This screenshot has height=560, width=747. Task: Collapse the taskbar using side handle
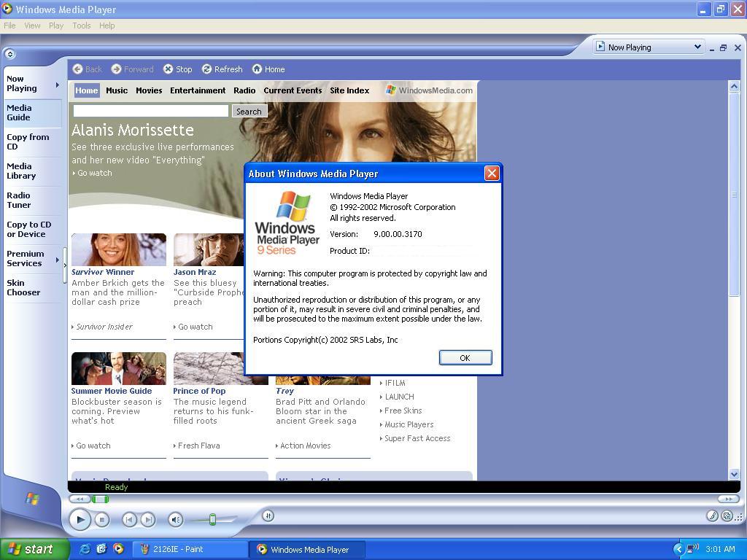pos(65,265)
